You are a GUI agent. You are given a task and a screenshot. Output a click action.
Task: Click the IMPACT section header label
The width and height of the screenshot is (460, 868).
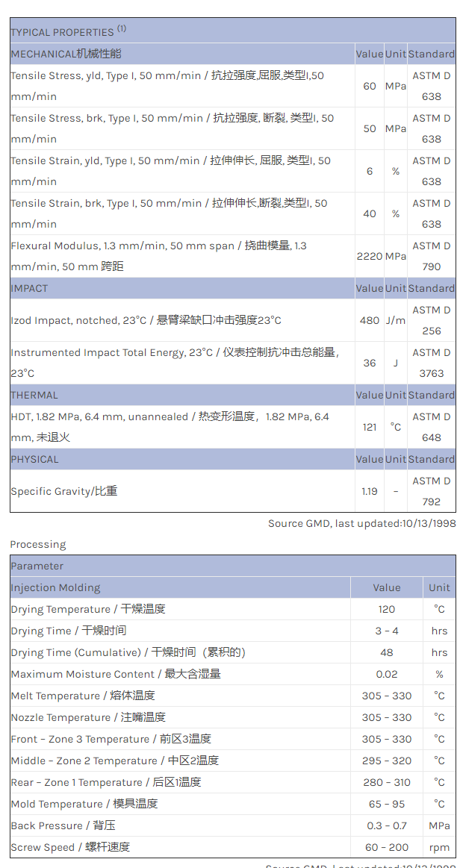pos(29,288)
